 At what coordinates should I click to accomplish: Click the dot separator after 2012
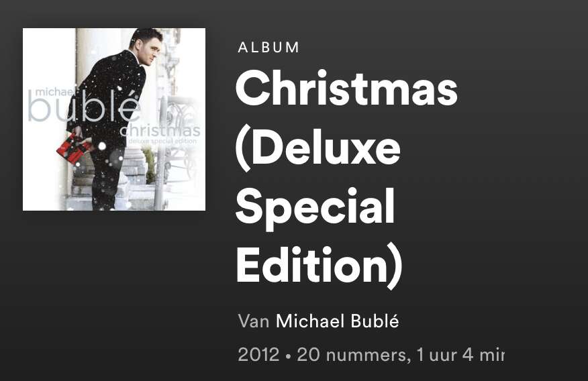[x=288, y=356]
